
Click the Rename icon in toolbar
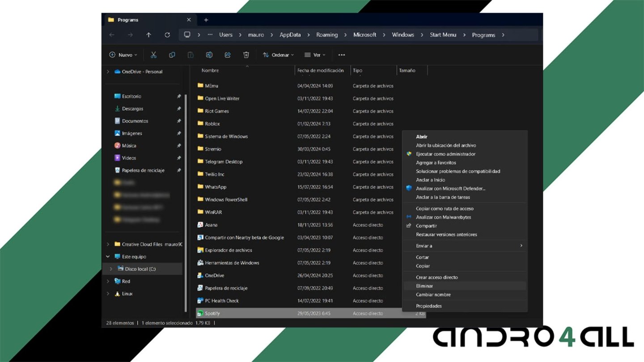(209, 55)
